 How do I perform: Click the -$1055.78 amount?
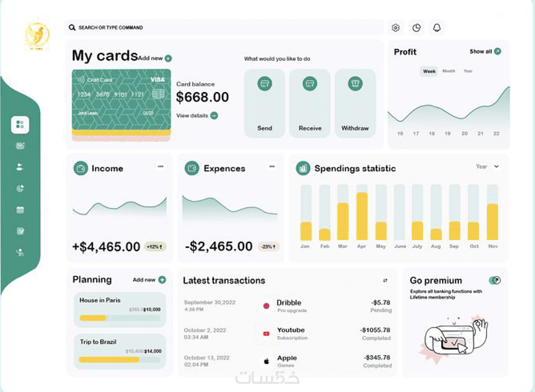pyautogui.click(x=375, y=330)
